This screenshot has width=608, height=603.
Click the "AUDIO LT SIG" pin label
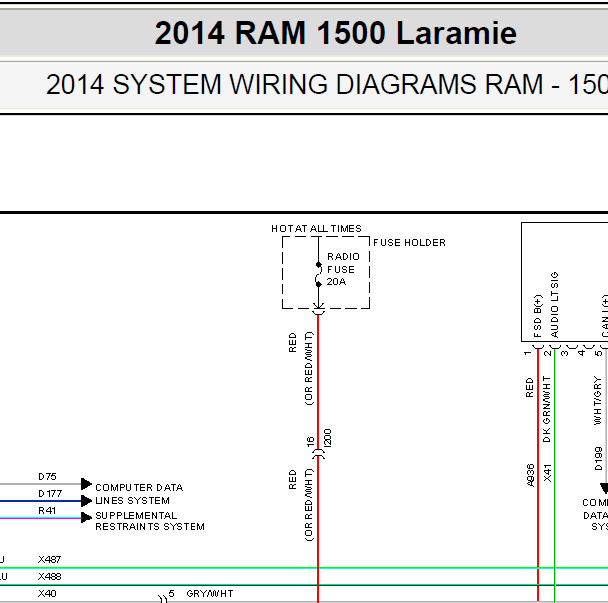pyautogui.click(x=554, y=304)
